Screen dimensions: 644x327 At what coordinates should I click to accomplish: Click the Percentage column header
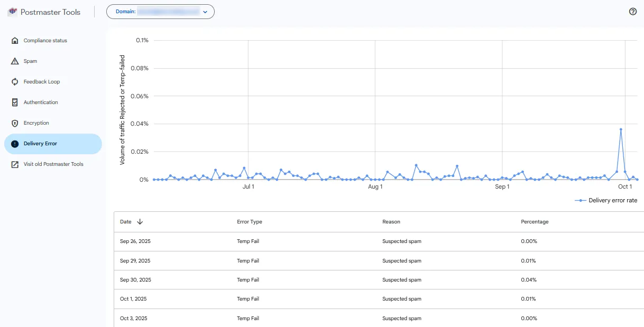535,222
